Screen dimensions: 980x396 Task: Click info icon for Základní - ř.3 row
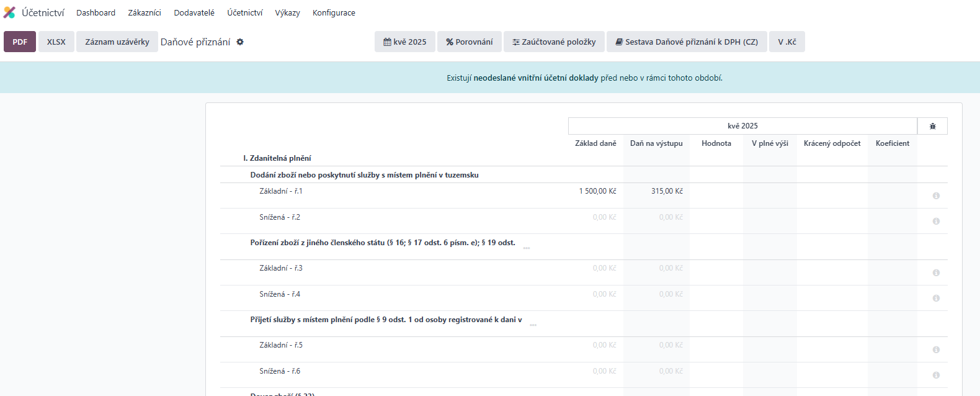936,272
